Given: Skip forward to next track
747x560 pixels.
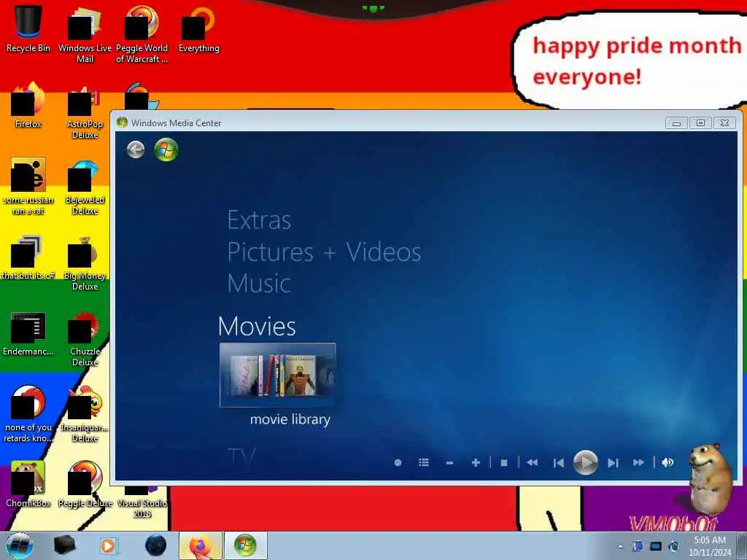Looking at the screenshot, I should point(613,462).
